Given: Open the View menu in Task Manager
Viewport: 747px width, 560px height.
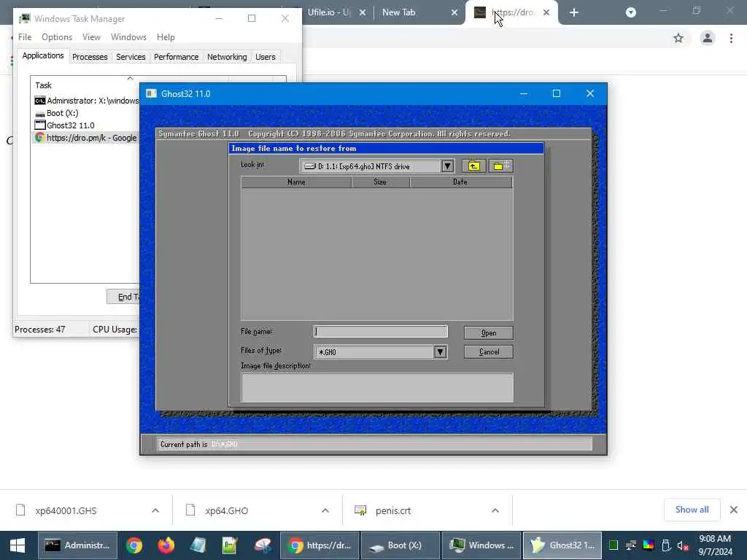Looking at the screenshot, I should coord(91,37).
